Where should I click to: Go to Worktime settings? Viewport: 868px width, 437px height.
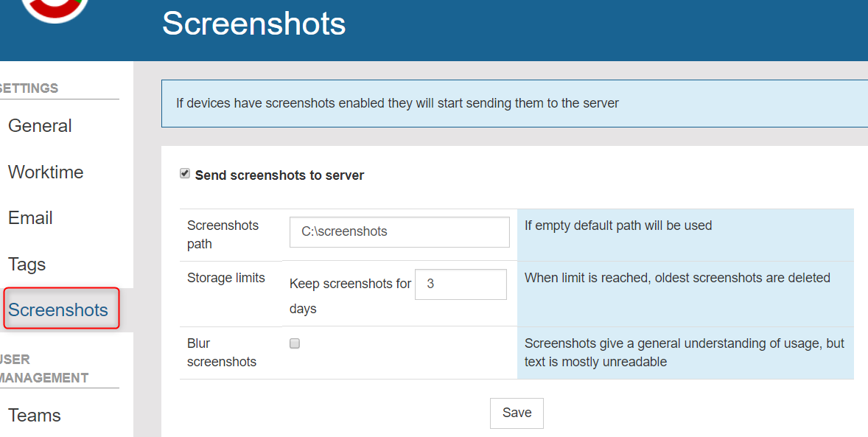pos(46,172)
